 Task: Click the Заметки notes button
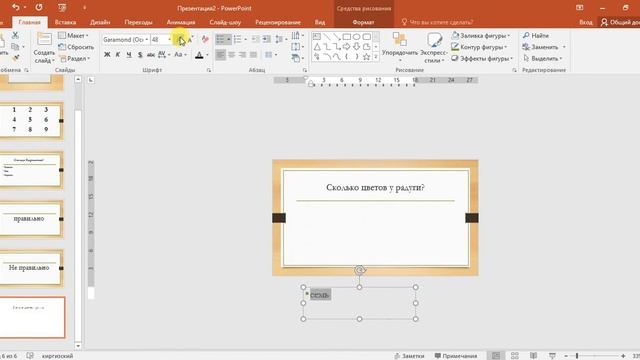tap(409, 356)
